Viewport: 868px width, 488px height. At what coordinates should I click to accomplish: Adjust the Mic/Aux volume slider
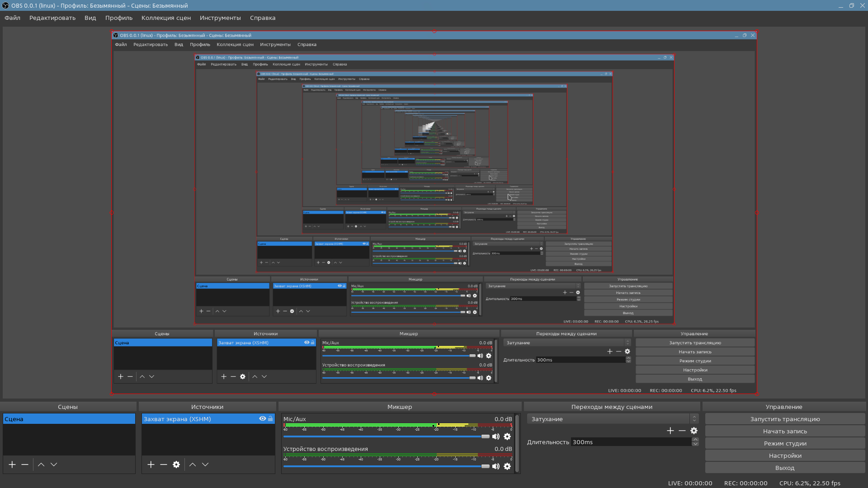click(387, 436)
